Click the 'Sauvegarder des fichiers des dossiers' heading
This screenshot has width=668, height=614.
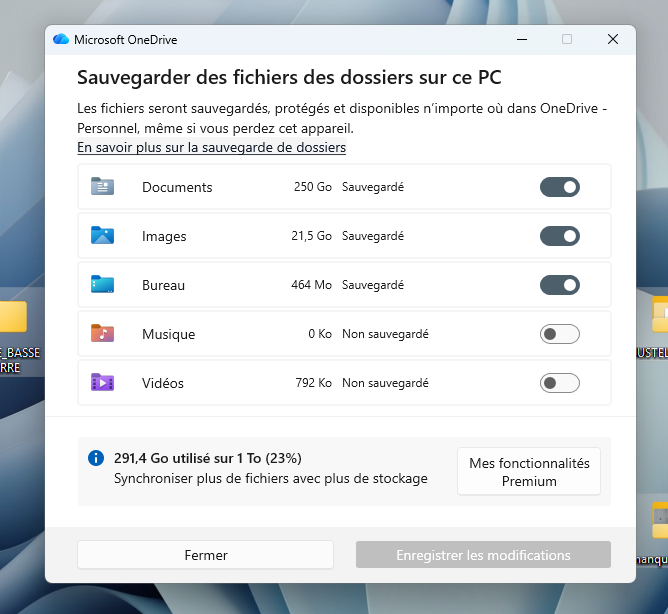[289, 78]
